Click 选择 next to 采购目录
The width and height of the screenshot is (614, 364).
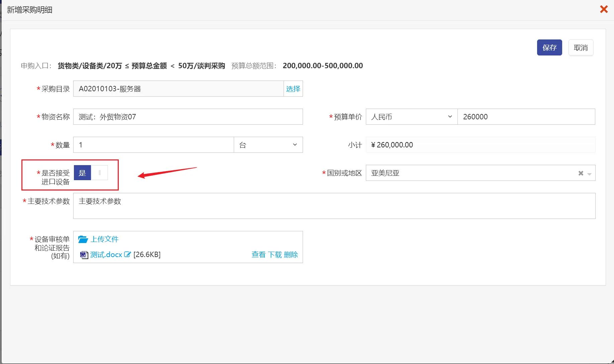pos(293,89)
